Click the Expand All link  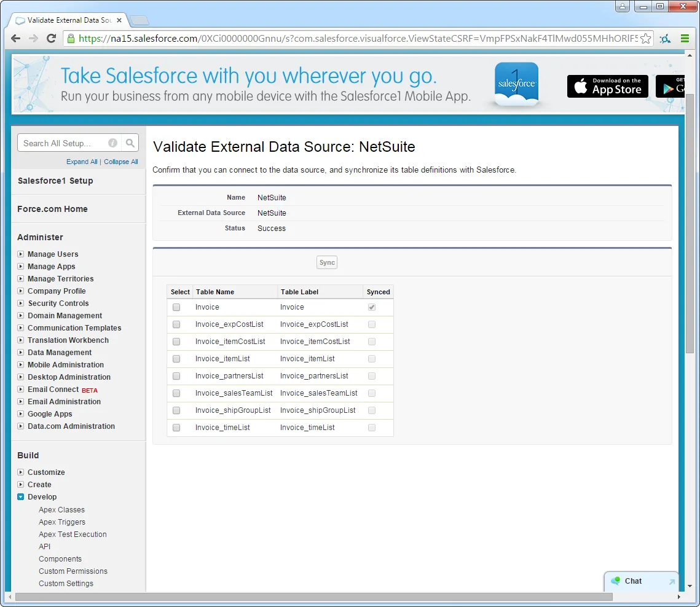tap(82, 162)
